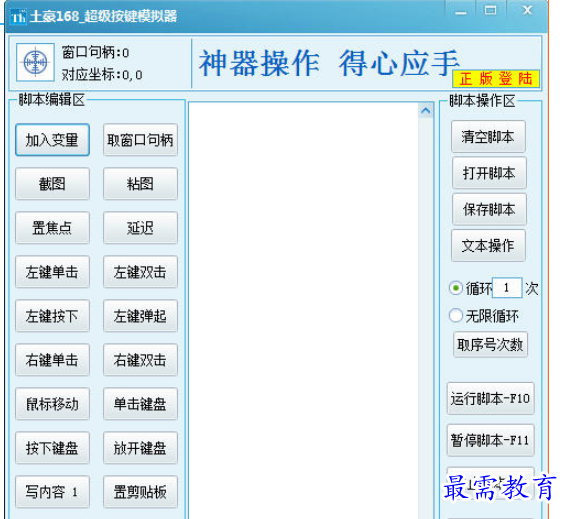Add a 左键双击 action
Viewport: 565px width, 519px height.
(140, 272)
